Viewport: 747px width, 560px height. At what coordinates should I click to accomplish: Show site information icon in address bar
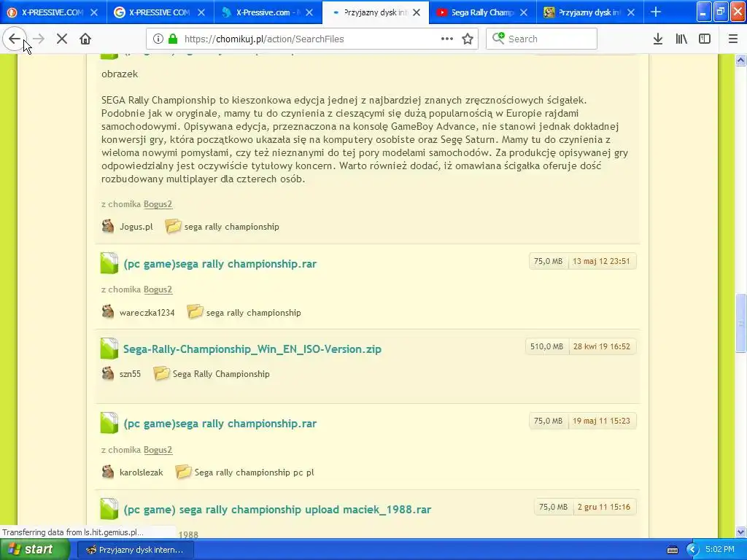158,39
